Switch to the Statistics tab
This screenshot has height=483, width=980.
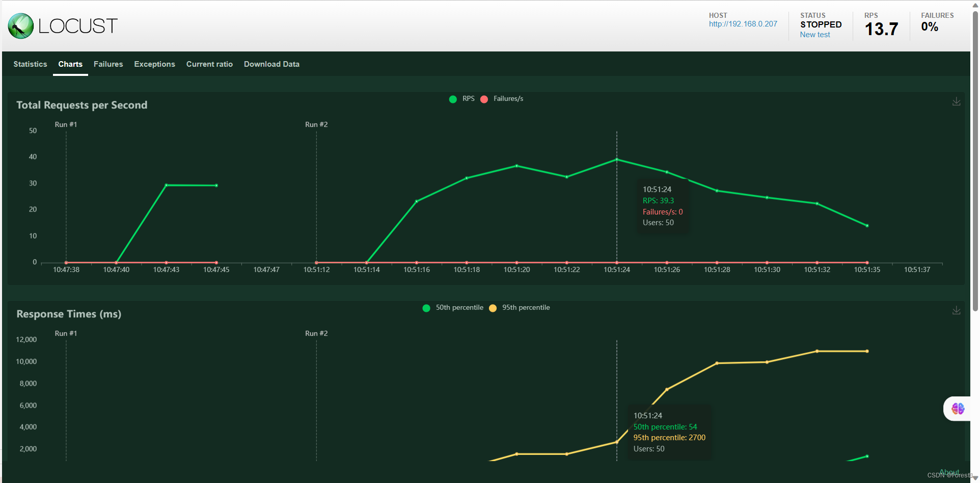pos(30,64)
